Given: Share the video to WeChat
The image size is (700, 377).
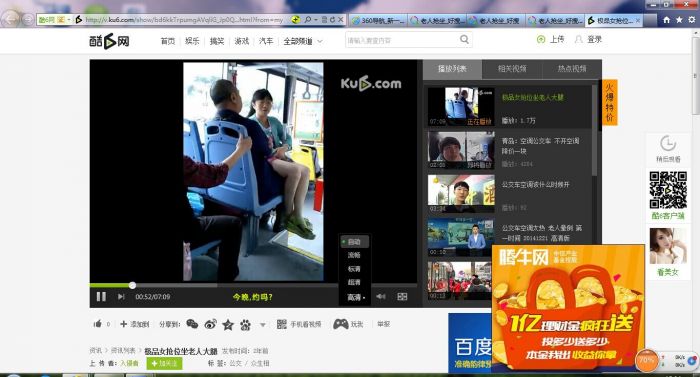Looking at the screenshot, I should pos(192,324).
